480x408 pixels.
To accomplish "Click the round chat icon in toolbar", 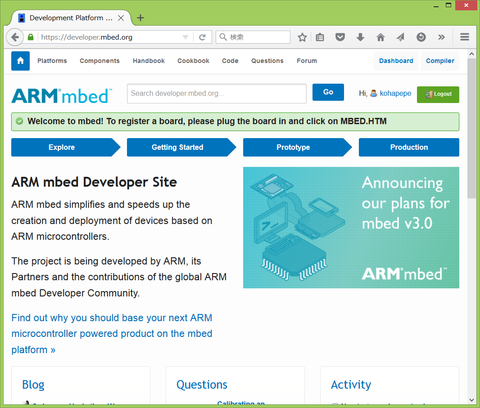I will (421, 37).
